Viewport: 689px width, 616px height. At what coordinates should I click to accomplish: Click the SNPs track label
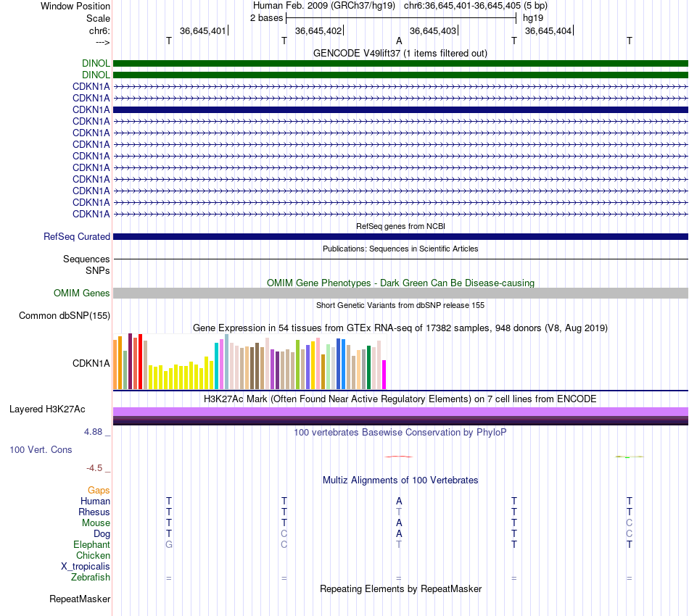(98, 270)
